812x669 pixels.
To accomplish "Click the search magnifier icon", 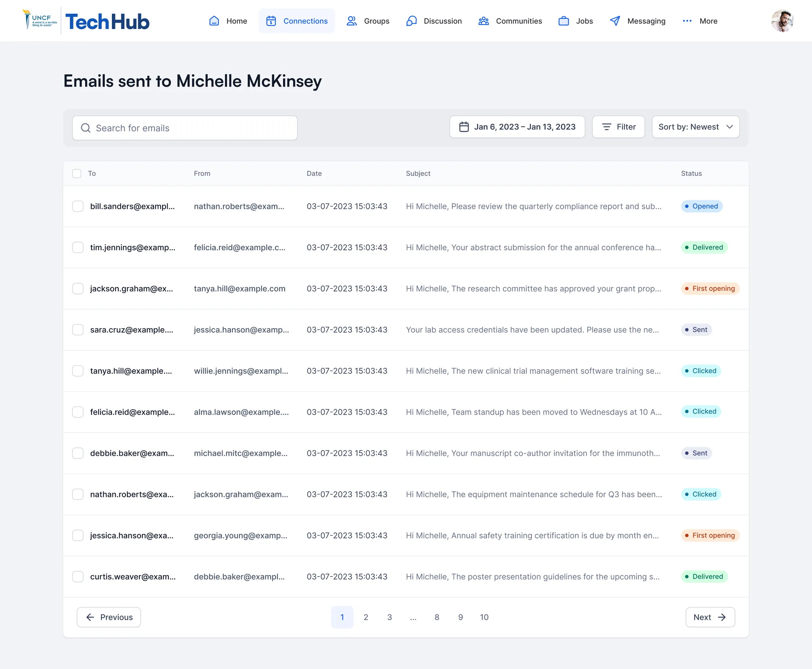I will click(86, 128).
